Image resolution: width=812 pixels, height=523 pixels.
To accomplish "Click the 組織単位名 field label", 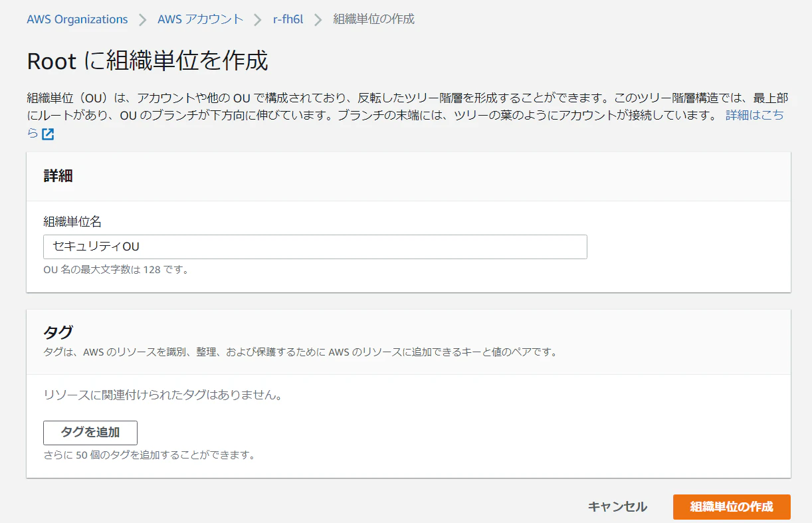I will click(x=72, y=222).
